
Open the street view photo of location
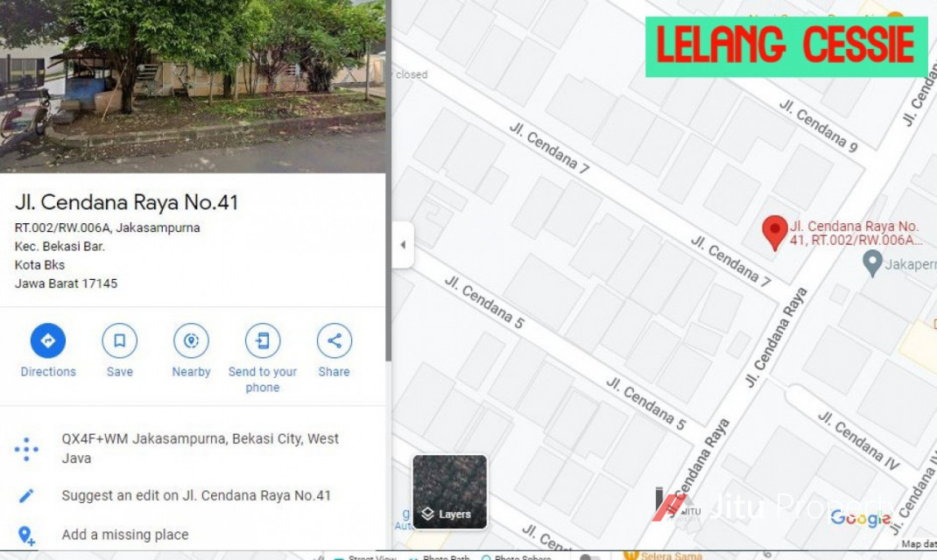193,87
